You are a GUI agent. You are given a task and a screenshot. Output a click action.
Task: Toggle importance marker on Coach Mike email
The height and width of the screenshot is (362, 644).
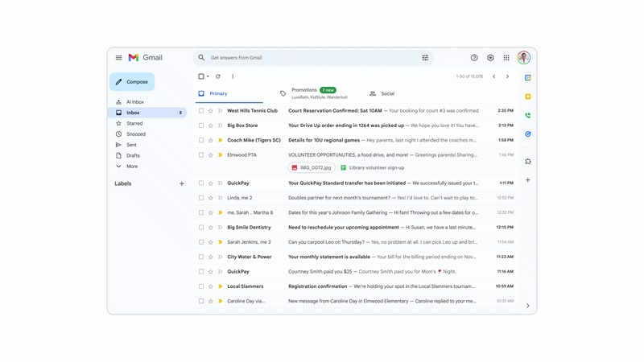point(220,140)
